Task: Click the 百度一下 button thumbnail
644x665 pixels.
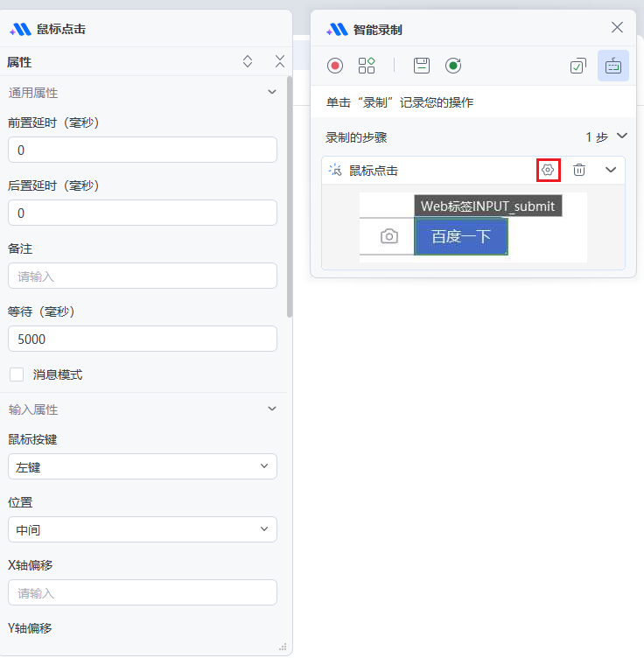Action: tap(460, 236)
